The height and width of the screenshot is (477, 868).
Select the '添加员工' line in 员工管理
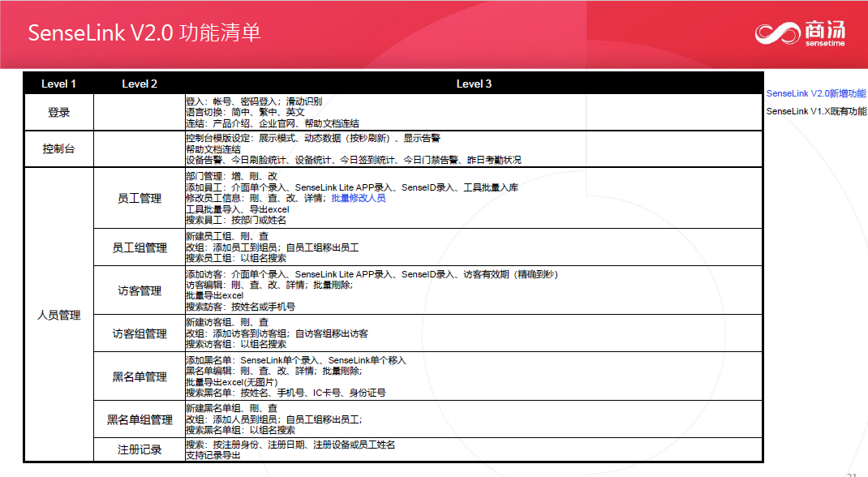click(x=351, y=187)
